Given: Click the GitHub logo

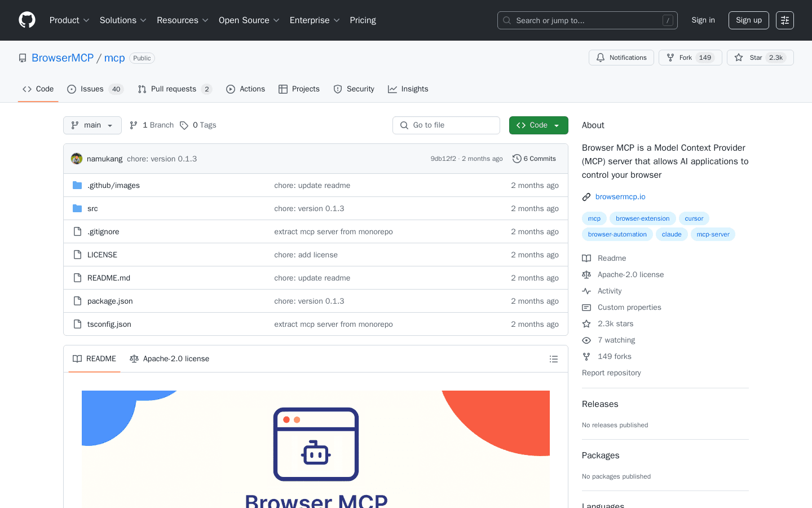Looking at the screenshot, I should (x=27, y=20).
